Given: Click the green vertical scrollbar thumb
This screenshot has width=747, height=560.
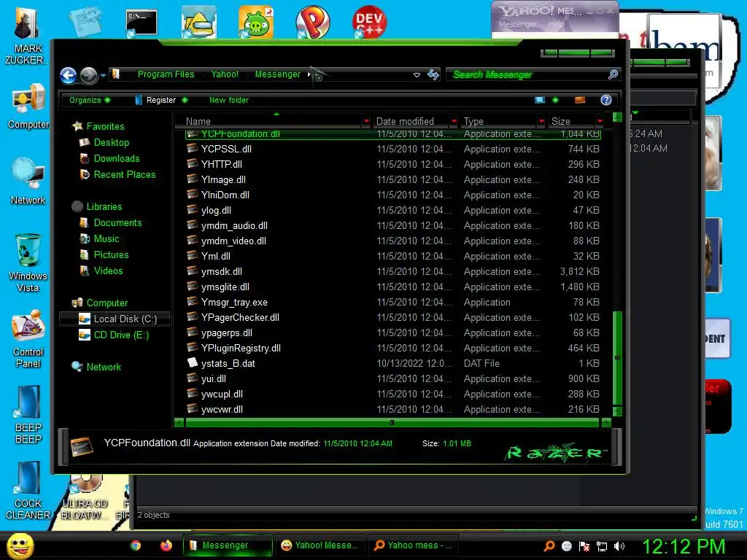Looking at the screenshot, I should coord(617,357).
